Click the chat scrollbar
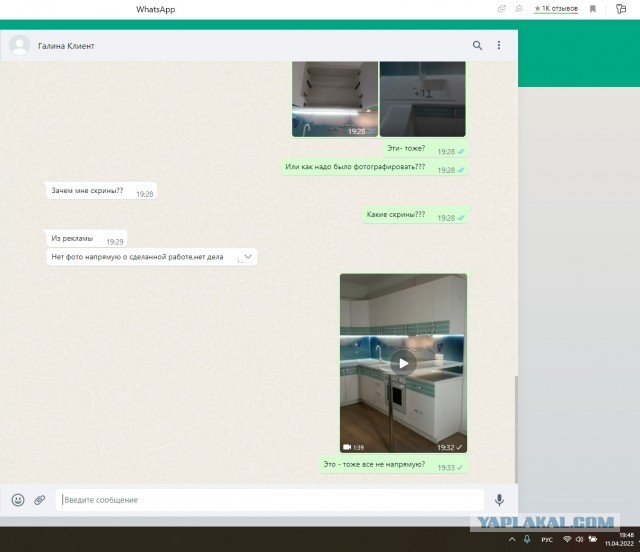640x552 pixels. [516, 429]
